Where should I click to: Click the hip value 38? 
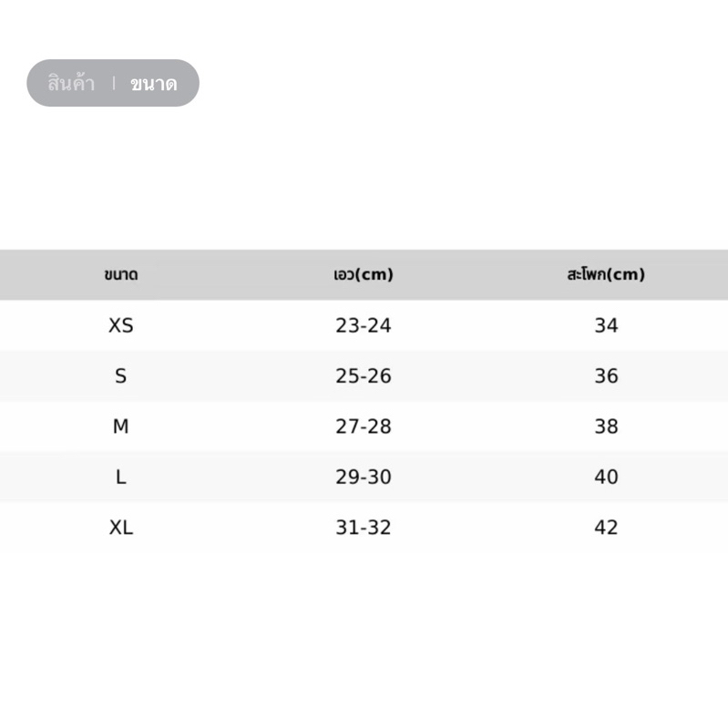(606, 426)
